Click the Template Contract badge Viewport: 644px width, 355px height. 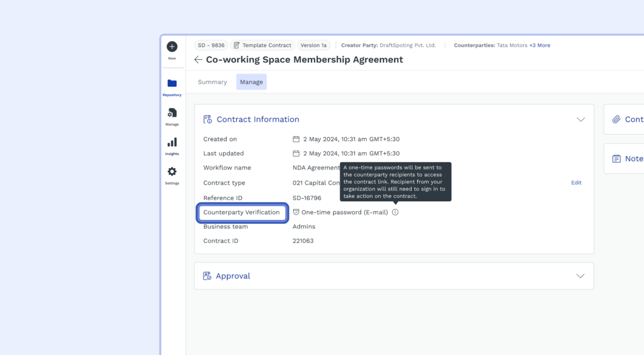[x=263, y=45]
